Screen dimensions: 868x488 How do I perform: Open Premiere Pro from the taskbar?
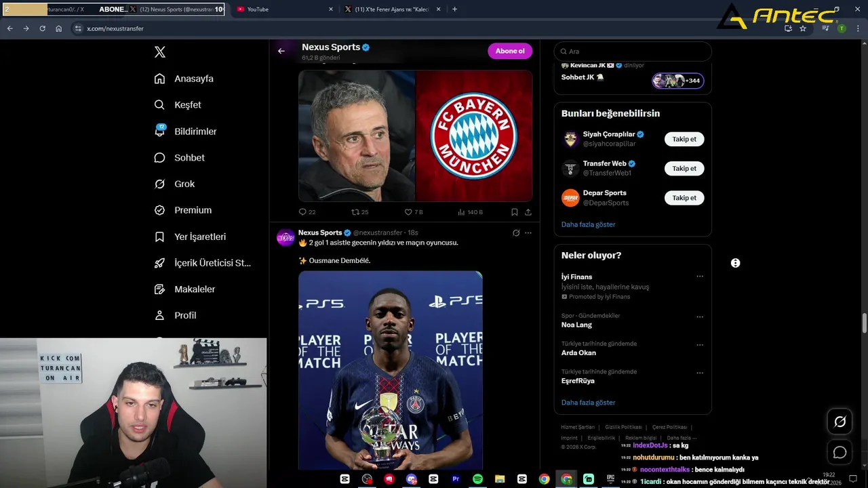pyautogui.click(x=456, y=479)
